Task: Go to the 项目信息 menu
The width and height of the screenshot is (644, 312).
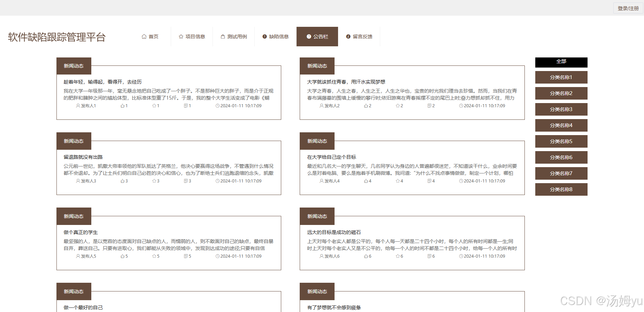Action: (x=192, y=37)
